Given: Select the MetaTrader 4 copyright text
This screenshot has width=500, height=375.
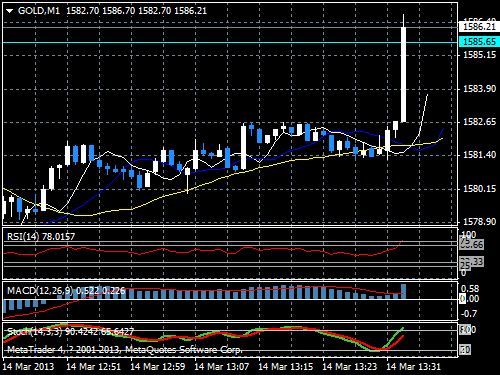Looking at the screenshot, I should pyautogui.click(x=125, y=350).
